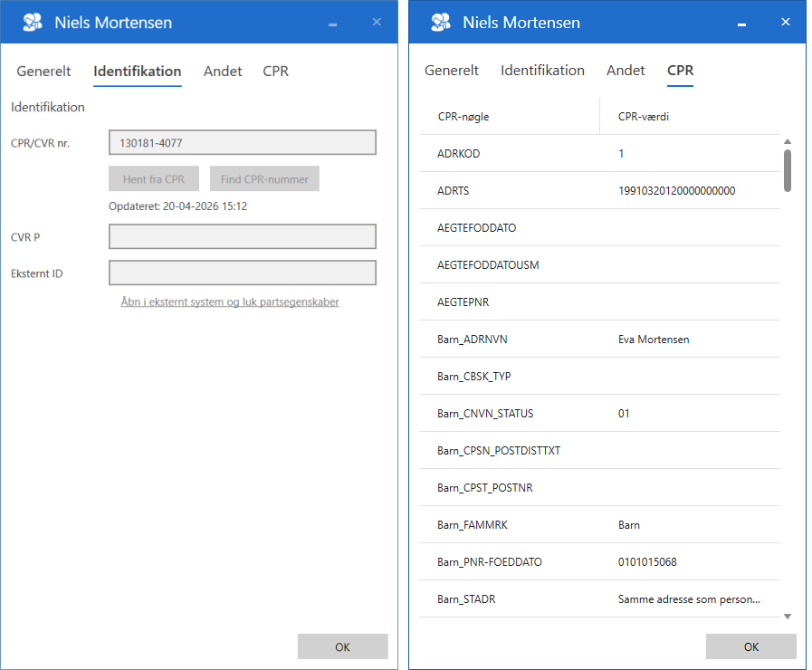Click the value 0101015068

pos(647,562)
